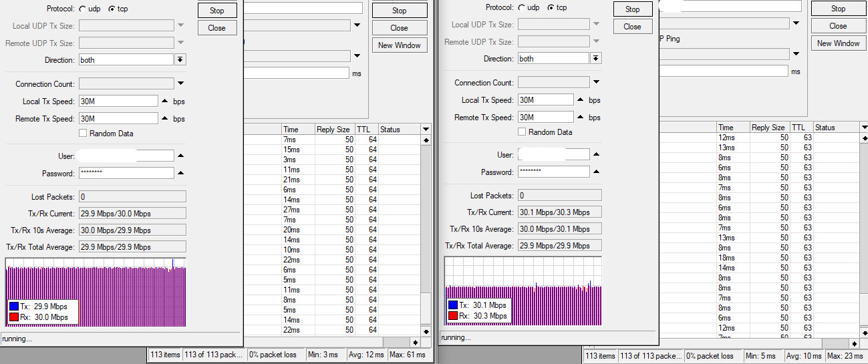Open Direction dropdown in left-hand bandwidth test
This screenshot has height=364, width=868.
180,60
